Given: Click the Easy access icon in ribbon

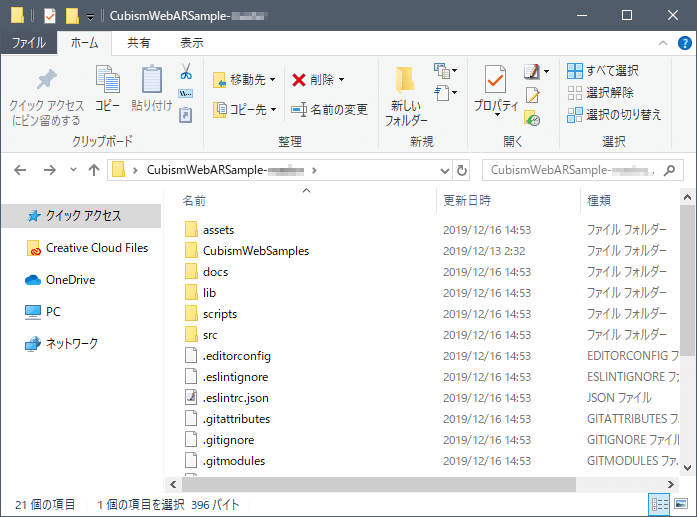Looking at the screenshot, I should [442, 93].
